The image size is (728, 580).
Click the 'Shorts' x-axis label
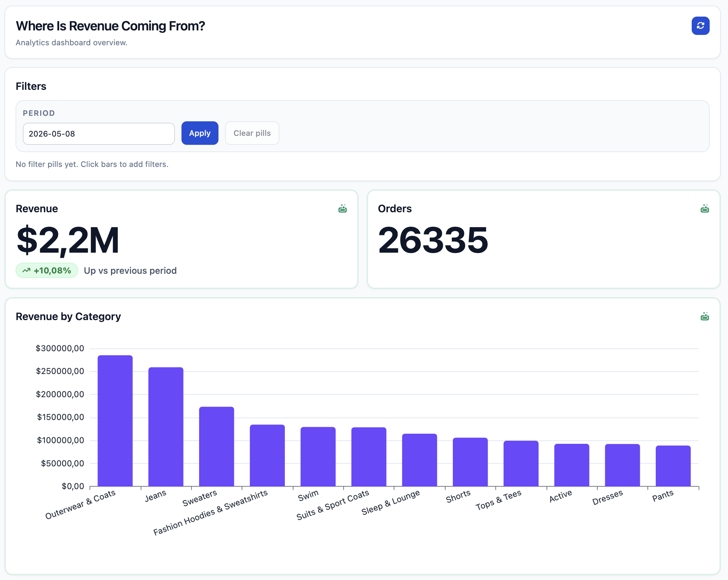(458, 496)
